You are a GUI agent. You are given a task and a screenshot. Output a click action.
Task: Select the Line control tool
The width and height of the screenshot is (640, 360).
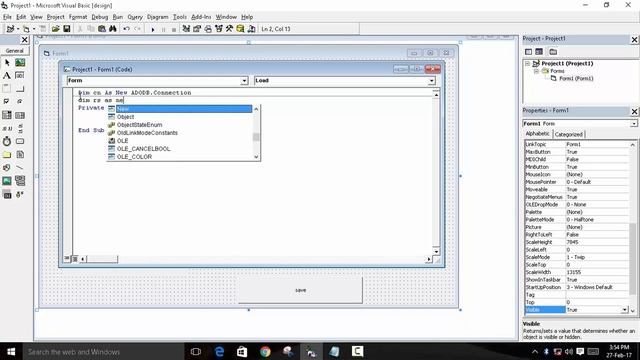click(20, 168)
